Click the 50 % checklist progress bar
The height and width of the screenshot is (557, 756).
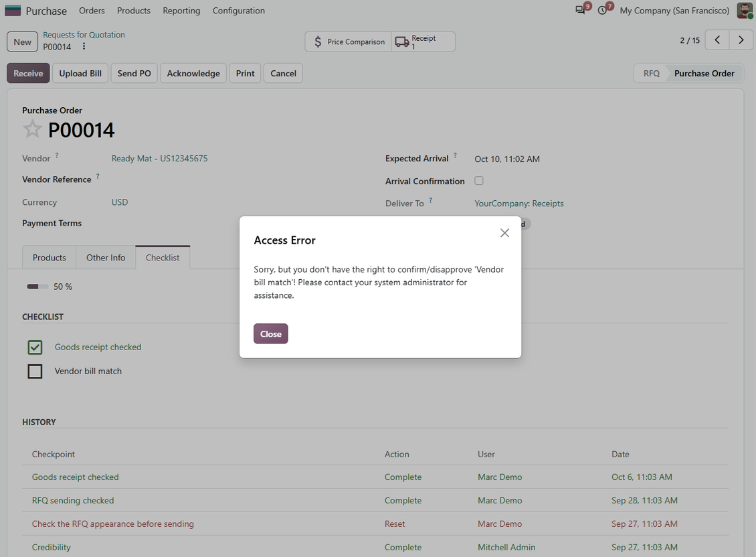(37, 287)
